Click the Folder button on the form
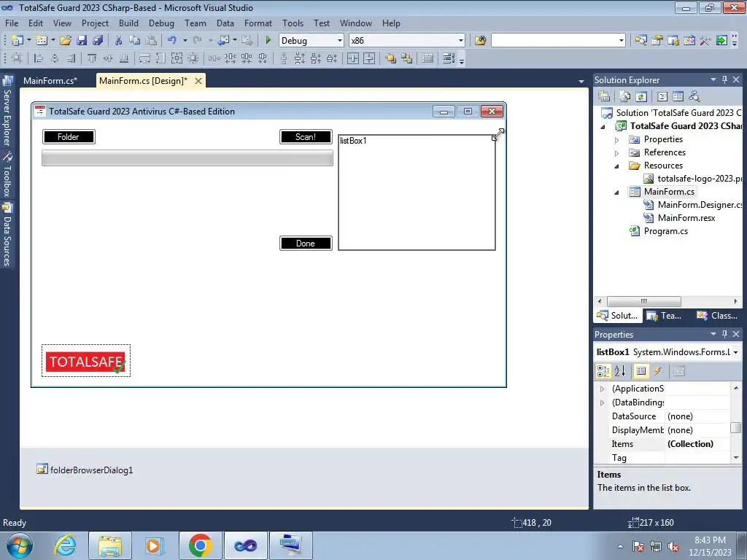 pos(69,137)
